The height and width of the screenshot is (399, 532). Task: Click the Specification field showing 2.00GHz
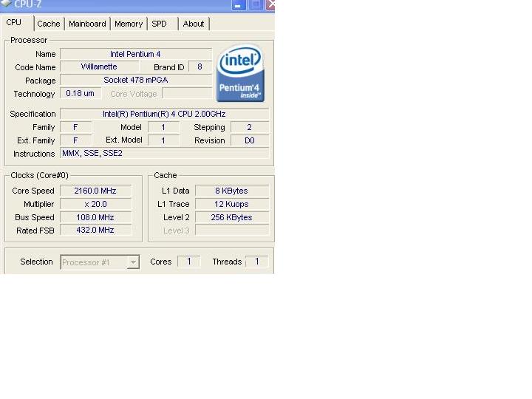(x=164, y=114)
